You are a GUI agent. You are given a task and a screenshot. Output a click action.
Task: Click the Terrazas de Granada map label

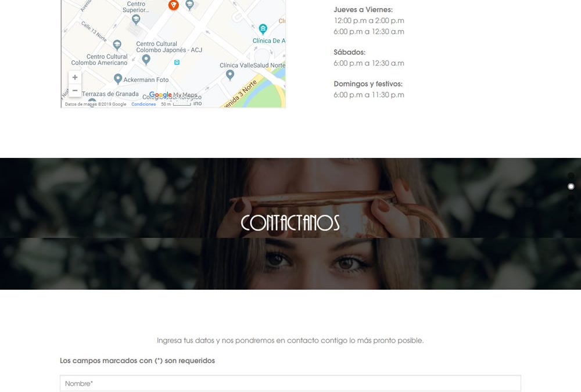[110, 94]
